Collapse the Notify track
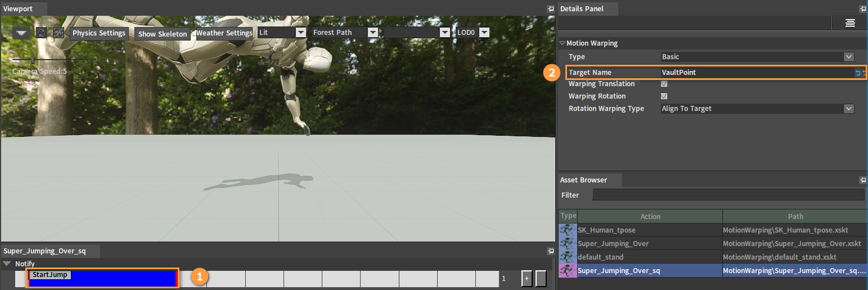Viewport: 868px width, 290px height. [x=7, y=263]
